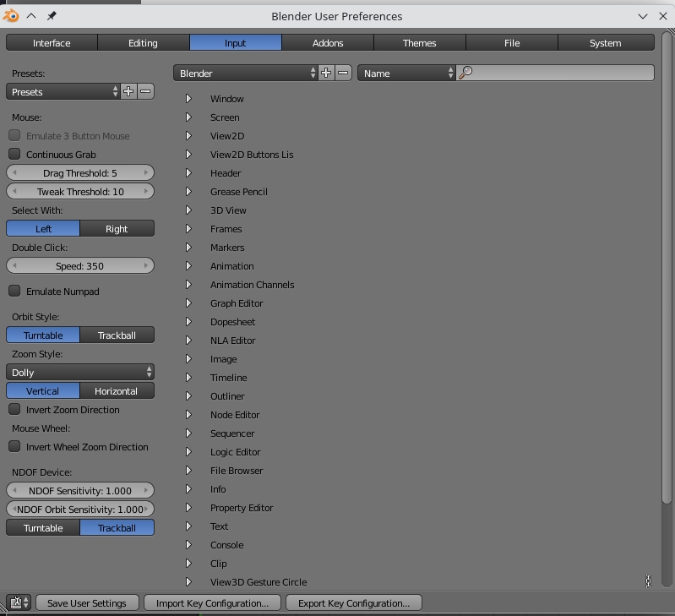Toggle the Emulate Numpad checkbox

(14, 292)
